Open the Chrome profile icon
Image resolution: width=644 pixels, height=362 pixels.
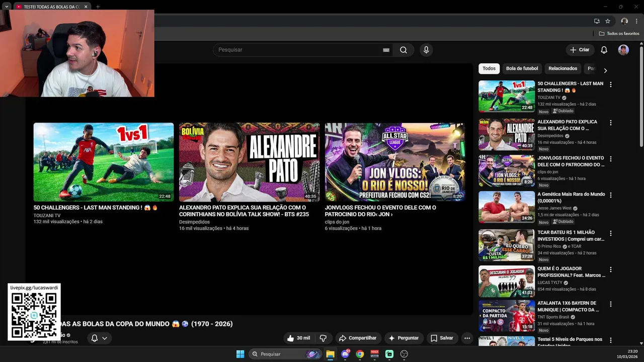click(624, 21)
